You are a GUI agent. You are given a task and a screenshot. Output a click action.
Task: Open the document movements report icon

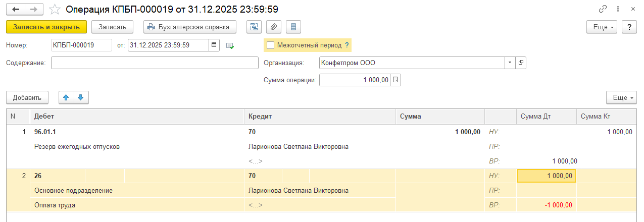point(254,27)
